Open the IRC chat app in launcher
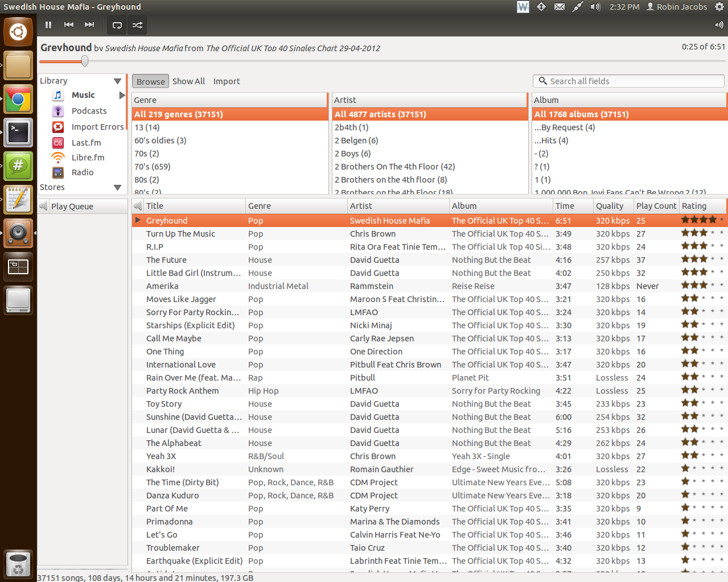728x582 pixels. pyautogui.click(x=18, y=166)
